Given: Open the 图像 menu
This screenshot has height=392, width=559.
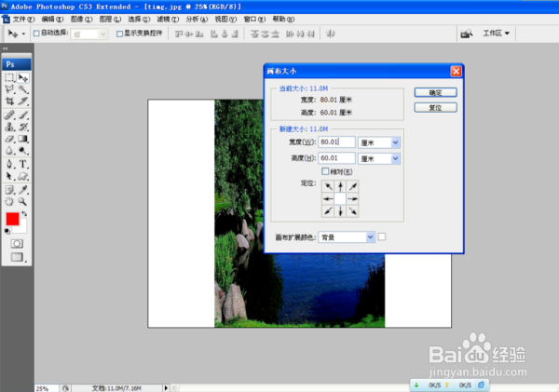Looking at the screenshot, I should click(x=81, y=20).
